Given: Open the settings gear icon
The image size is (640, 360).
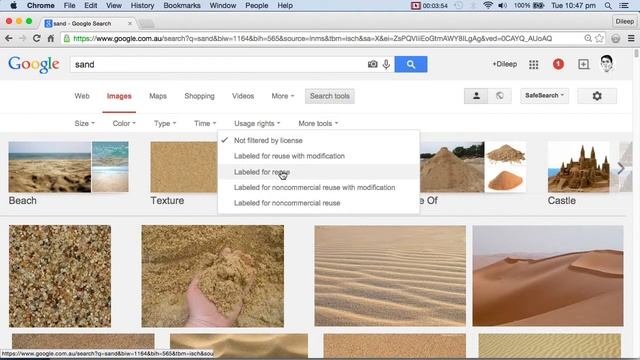Looking at the screenshot, I should 597,96.
